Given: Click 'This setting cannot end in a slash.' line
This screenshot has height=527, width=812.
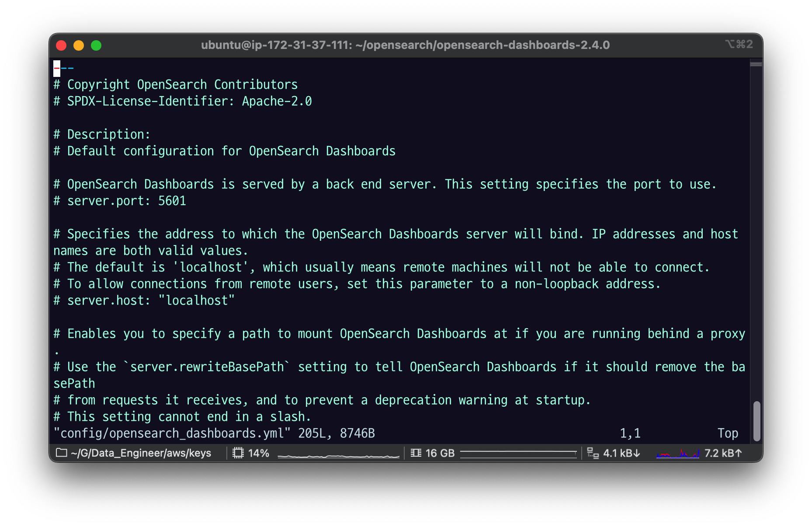Looking at the screenshot, I should pyautogui.click(x=182, y=416).
